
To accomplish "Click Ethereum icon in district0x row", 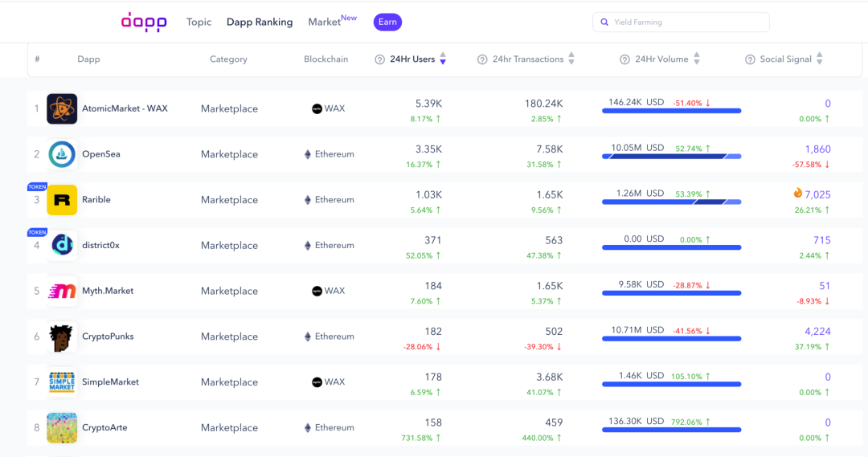I will (x=308, y=245).
